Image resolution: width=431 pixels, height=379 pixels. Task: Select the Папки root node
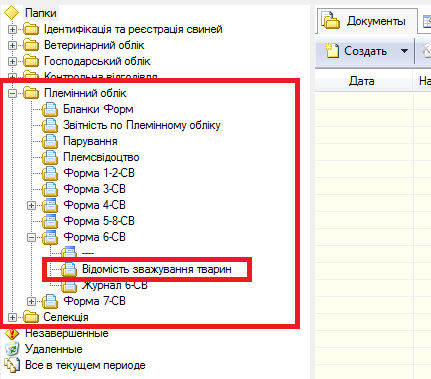point(41,13)
